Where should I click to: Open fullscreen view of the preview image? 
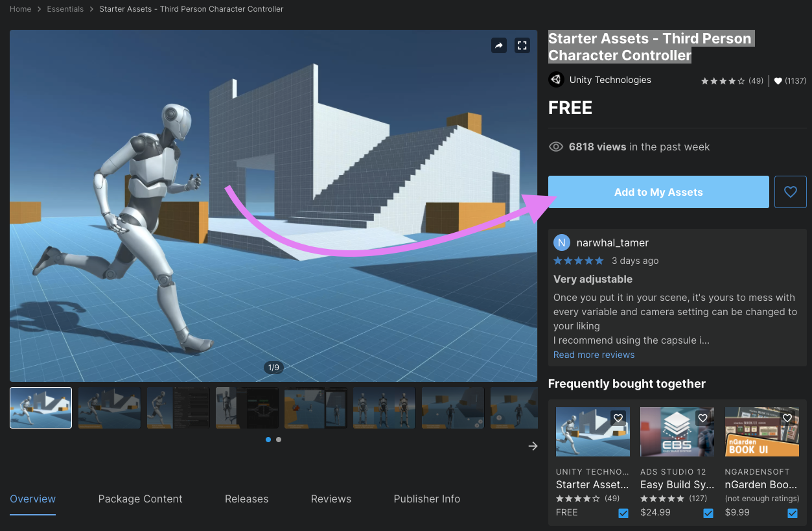coord(522,45)
